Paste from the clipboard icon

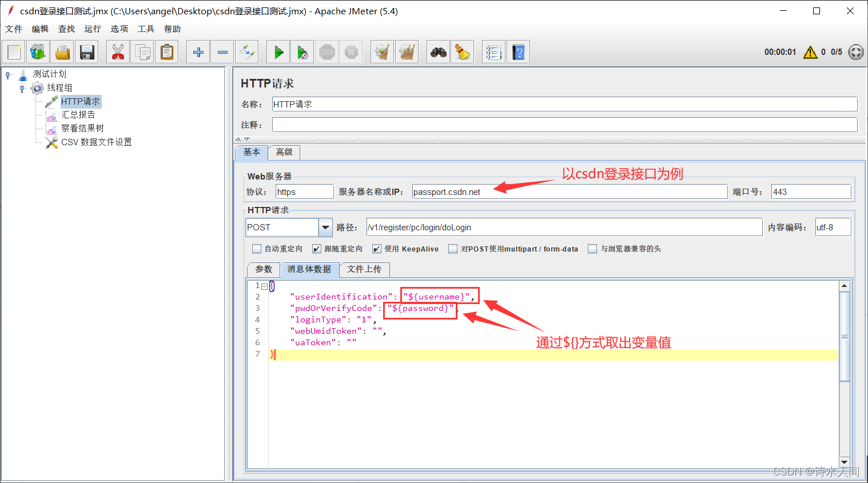(167, 52)
